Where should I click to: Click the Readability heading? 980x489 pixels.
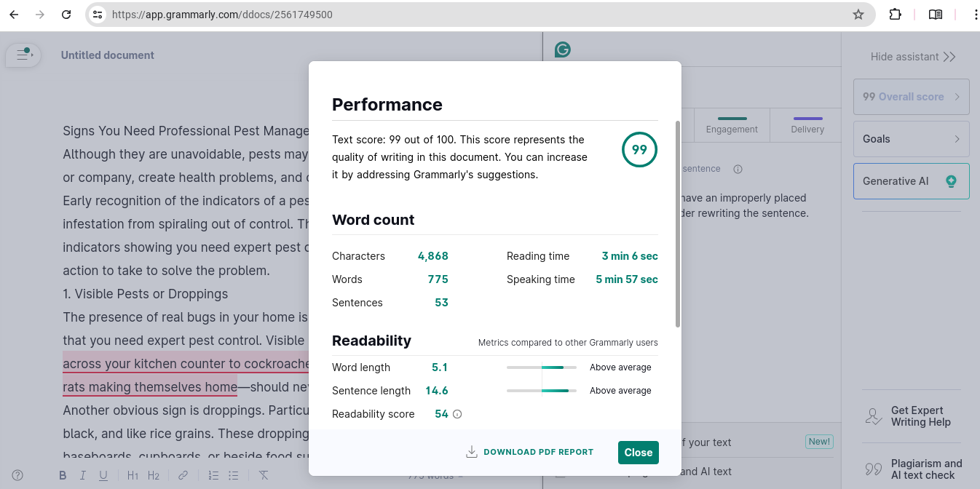(371, 341)
